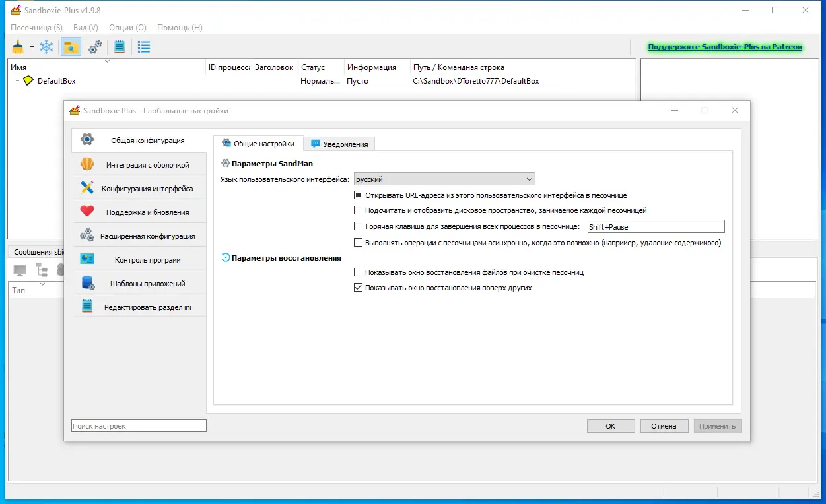Open the Песочница (S) menu
Viewport: 826px width, 504px height.
tap(36, 28)
